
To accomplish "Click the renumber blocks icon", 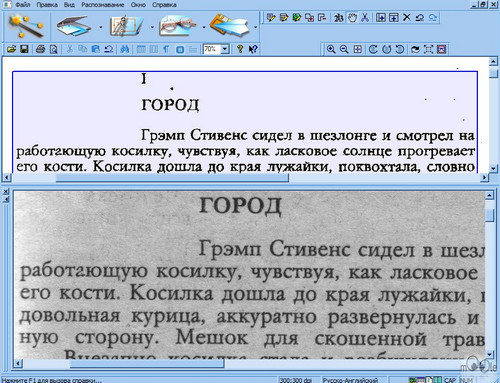I will pos(339,17).
